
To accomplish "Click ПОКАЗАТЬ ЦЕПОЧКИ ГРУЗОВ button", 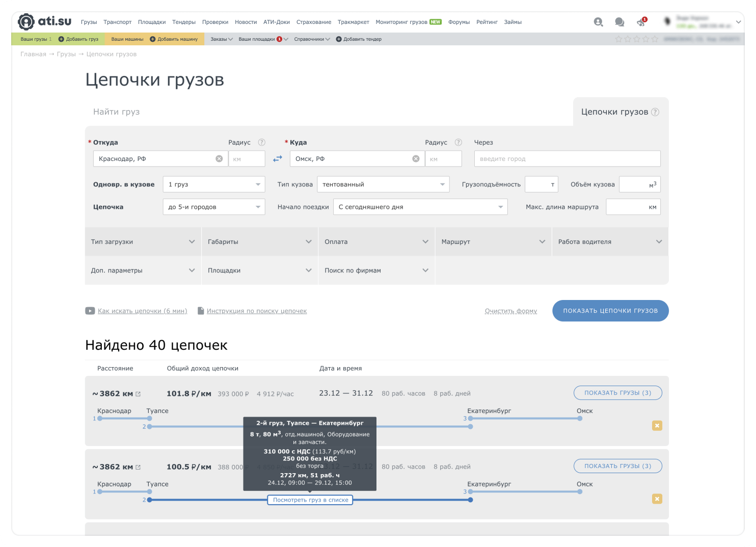I will (x=610, y=311).
